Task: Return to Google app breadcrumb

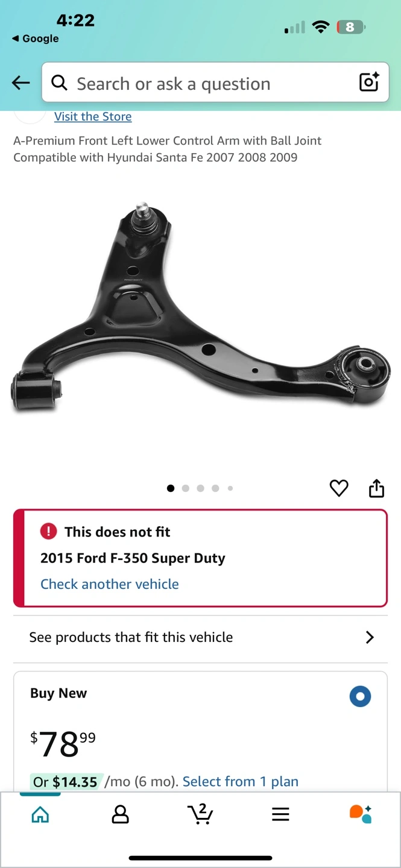Action: point(35,39)
